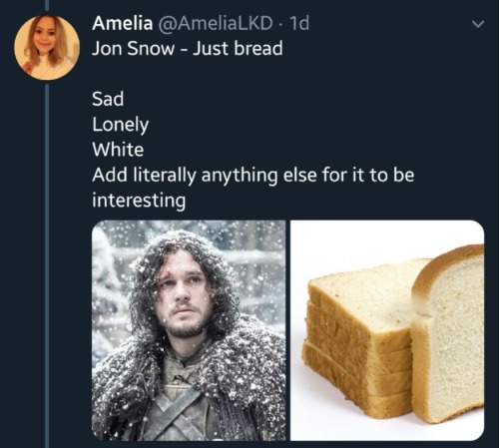Click the Jon Snow snowy photo
Image resolution: width=499 pixels, height=448 pixels.
coord(189,330)
